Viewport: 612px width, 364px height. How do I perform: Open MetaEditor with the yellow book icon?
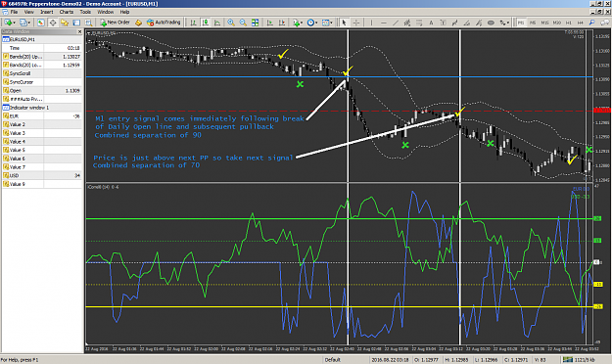[138, 23]
